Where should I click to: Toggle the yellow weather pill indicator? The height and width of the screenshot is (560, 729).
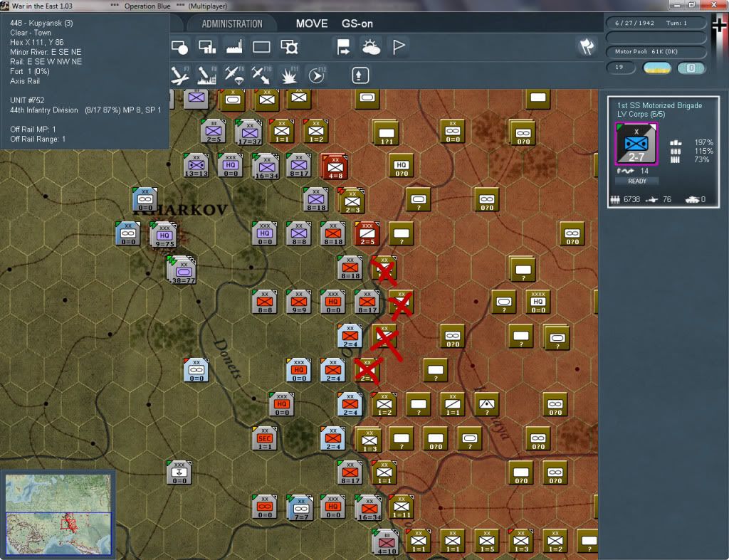coord(656,68)
